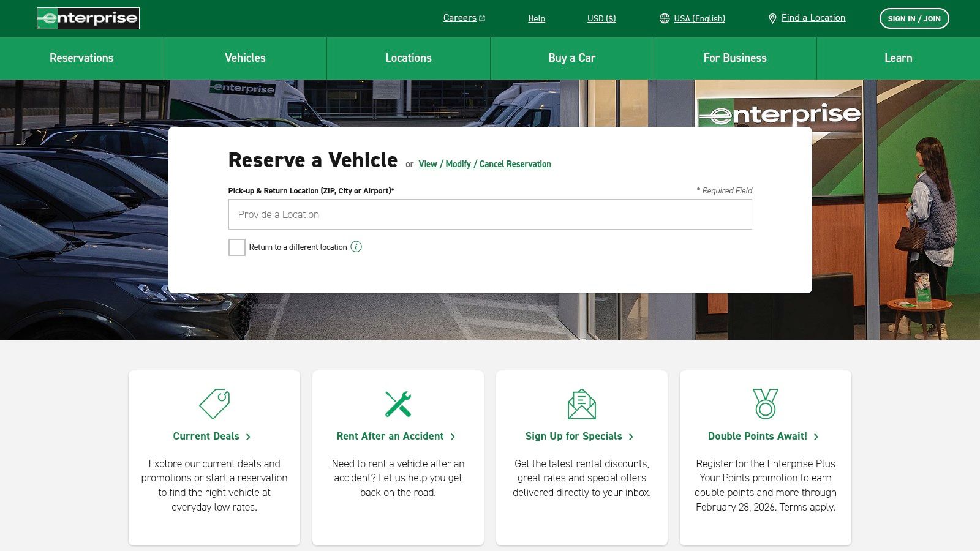
Task: Click the envelope icon for Sign Up for Specials
Action: [581, 403]
